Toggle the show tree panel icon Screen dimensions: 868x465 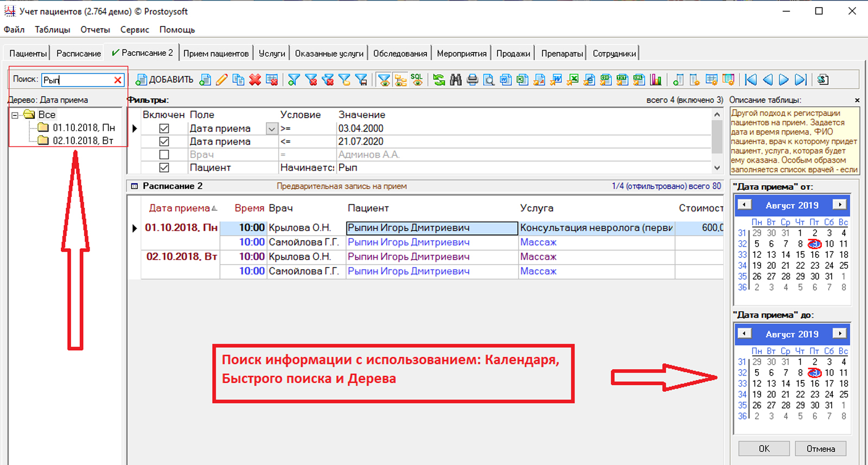[400, 80]
